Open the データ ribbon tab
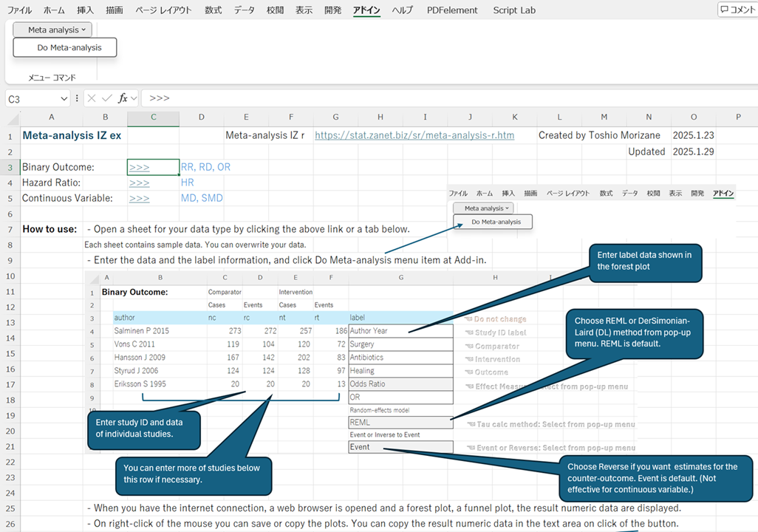This screenshot has width=758, height=532. point(244,10)
